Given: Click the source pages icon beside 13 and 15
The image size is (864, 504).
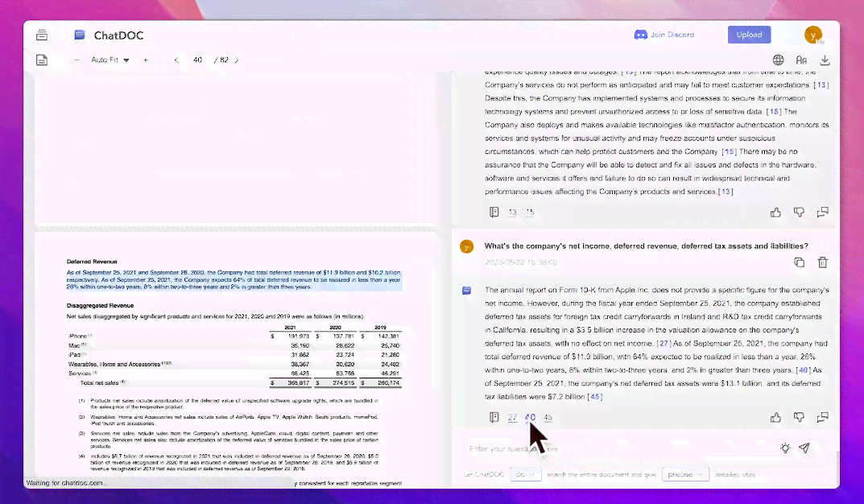Looking at the screenshot, I should tap(494, 212).
